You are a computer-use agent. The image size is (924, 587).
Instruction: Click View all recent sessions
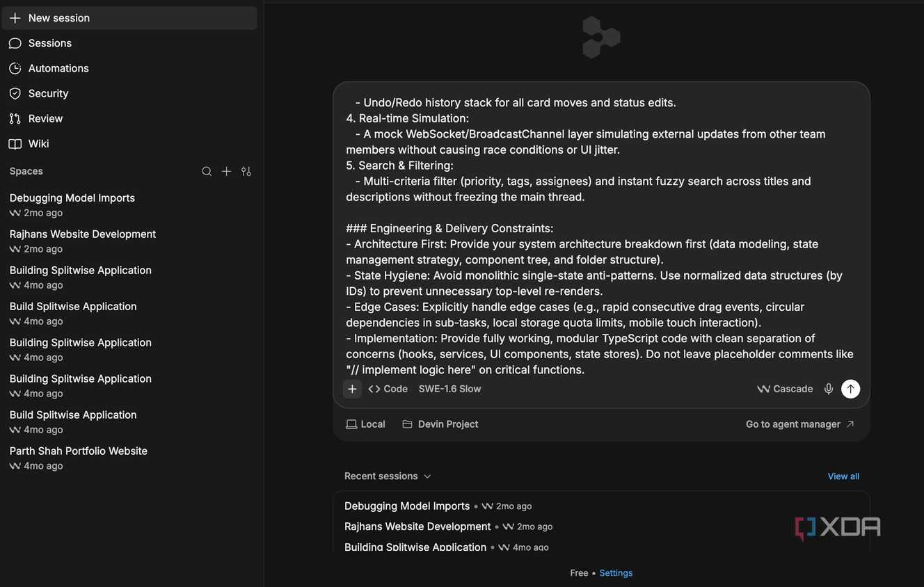coord(843,476)
